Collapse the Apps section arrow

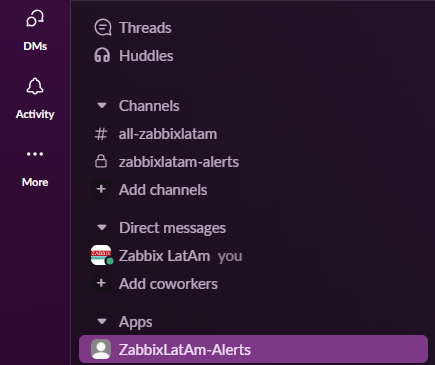(x=102, y=322)
